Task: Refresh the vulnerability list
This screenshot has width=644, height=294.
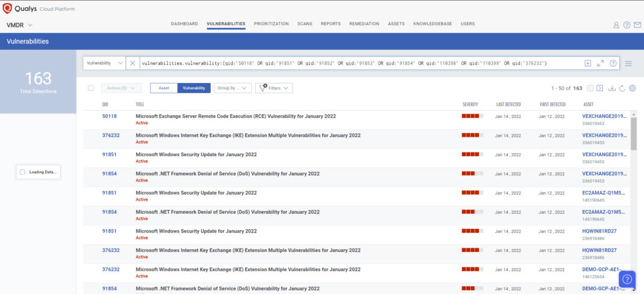Action: click(622, 88)
